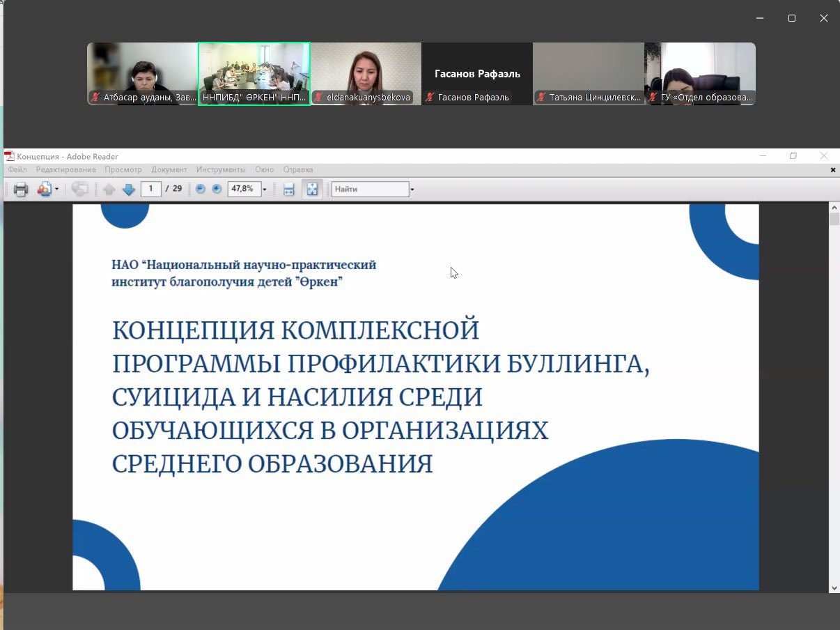Click the title line 'КОНЦЕПЦИЯ КОМПЛЕКСНОЙ'

coord(296,330)
